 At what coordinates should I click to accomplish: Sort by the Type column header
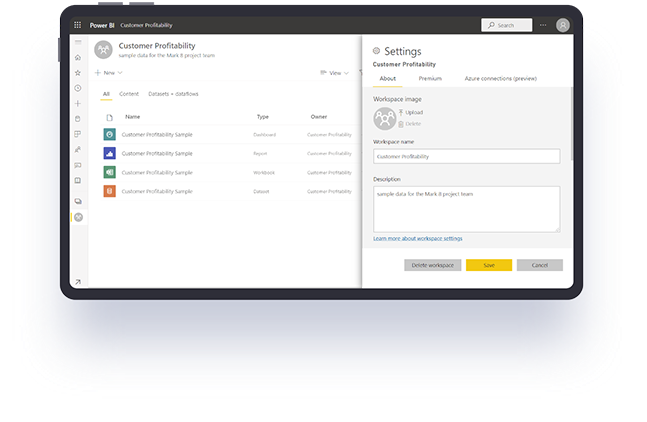point(262,117)
